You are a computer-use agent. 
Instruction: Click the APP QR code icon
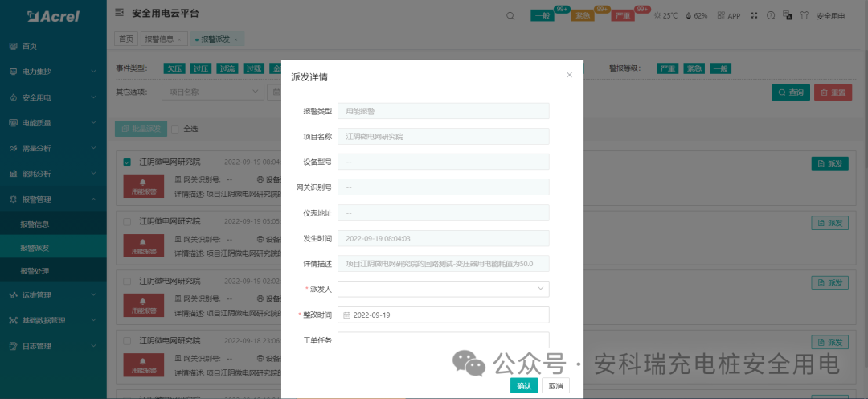[x=721, y=15]
